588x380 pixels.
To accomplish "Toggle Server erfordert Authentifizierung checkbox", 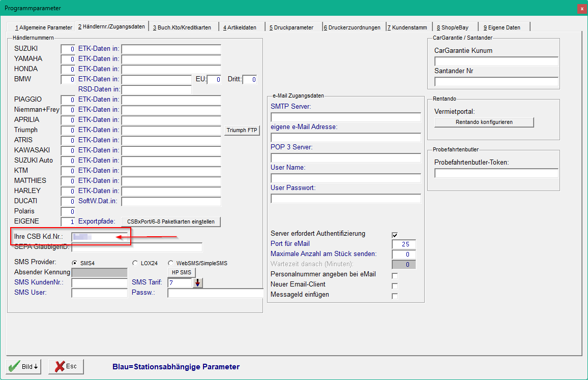I will tap(395, 235).
